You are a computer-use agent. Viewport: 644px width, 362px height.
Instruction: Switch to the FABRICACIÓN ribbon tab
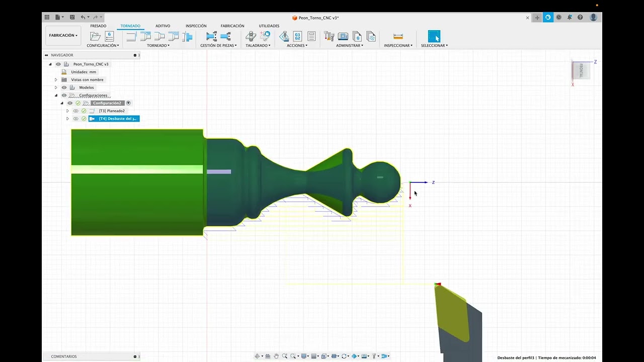(x=232, y=26)
